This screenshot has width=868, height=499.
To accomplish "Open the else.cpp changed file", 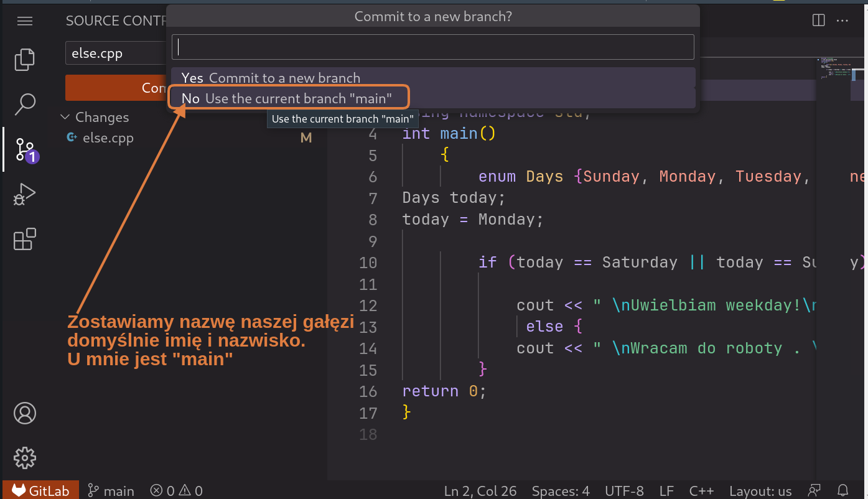I will point(108,138).
